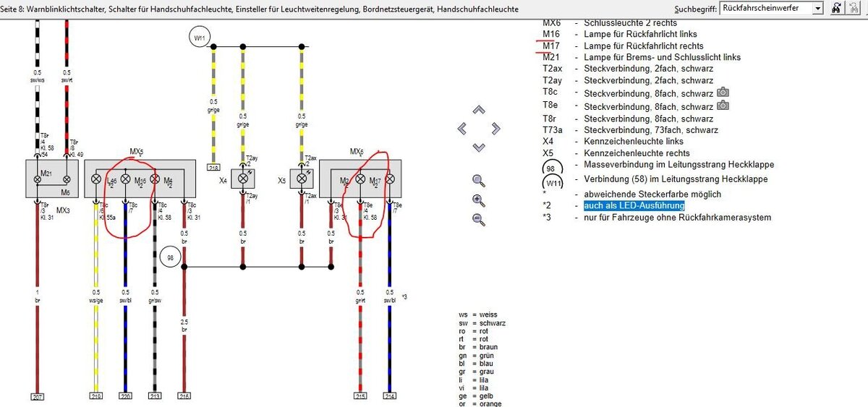
Task: Click the highlighted text 'auch als LED-Ausführung'
Action: (x=634, y=206)
